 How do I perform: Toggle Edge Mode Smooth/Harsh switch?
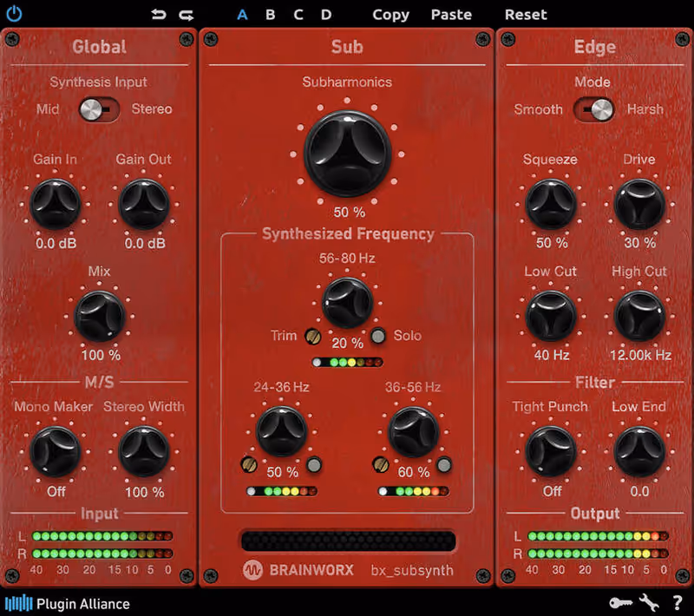pos(593,109)
